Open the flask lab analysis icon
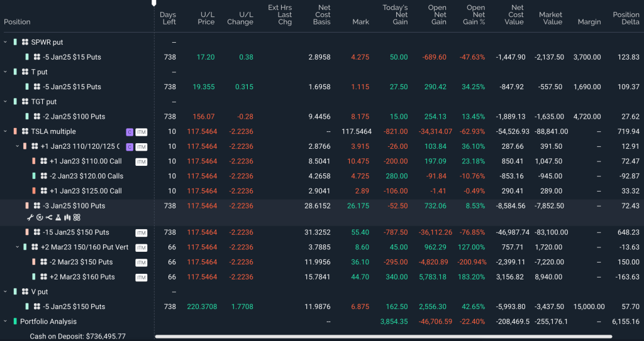 pos(58,217)
